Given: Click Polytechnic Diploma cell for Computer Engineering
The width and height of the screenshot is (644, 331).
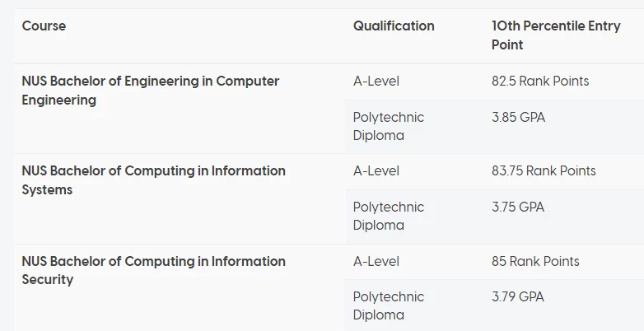Looking at the screenshot, I should pos(388,126).
